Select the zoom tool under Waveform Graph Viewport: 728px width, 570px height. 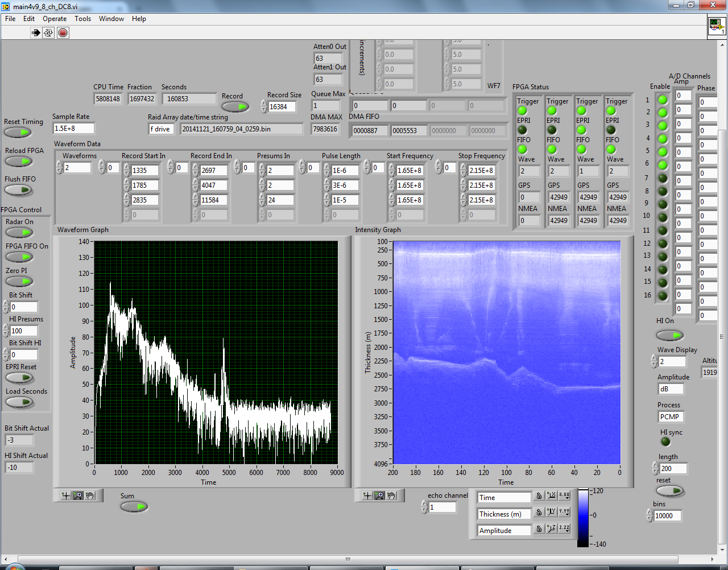(78, 495)
